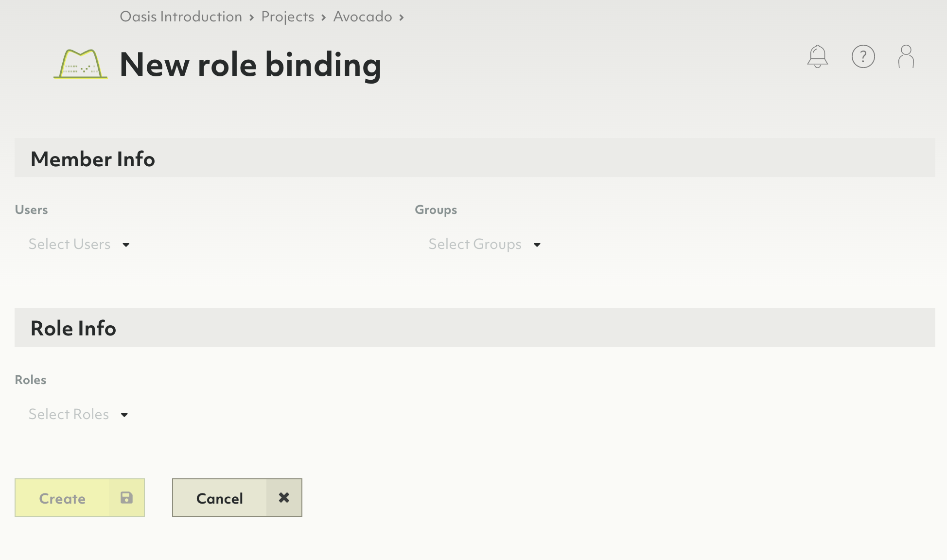
Task: Click the Oasis application logo icon
Action: (x=80, y=63)
